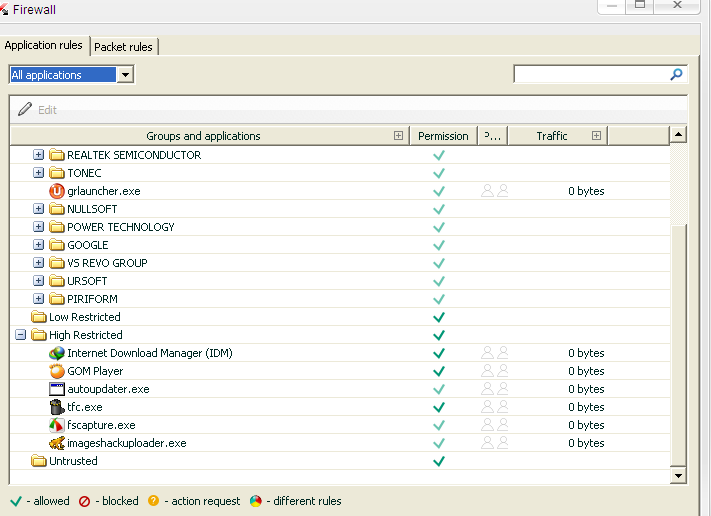Viewport: 711px width, 516px height.
Task: Expand the REALTEK SEMICONDUCTOR group
Action: click(39, 155)
